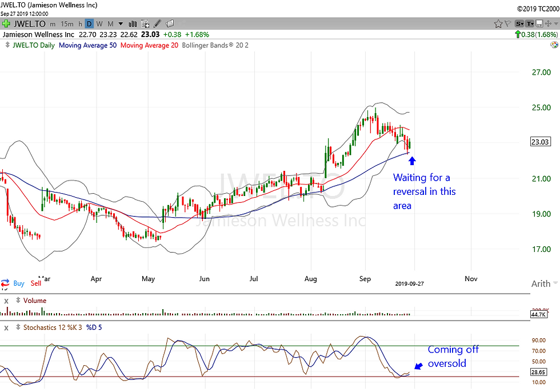This screenshot has height=392, width=560.
Task: Edit the Moving Average 20 indicator label
Action: point(149,45)
